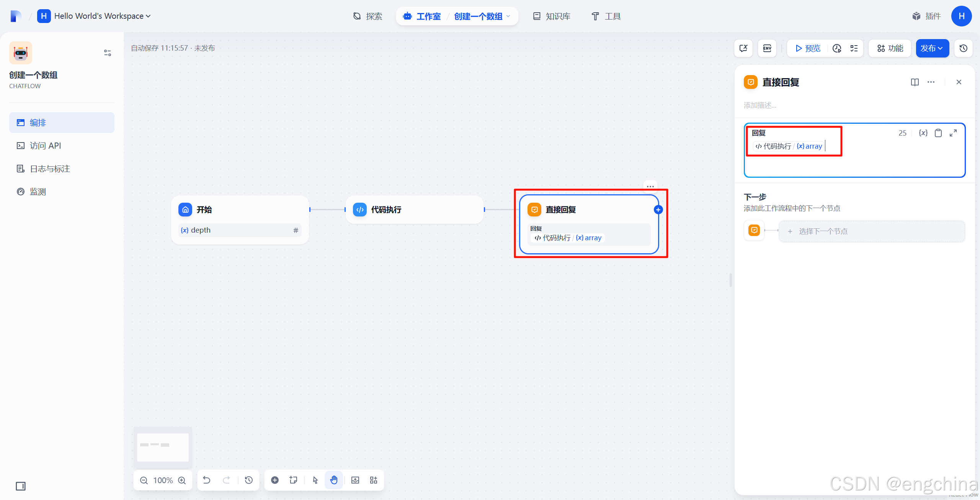Click the canvas minimap thumbnail

163,447
